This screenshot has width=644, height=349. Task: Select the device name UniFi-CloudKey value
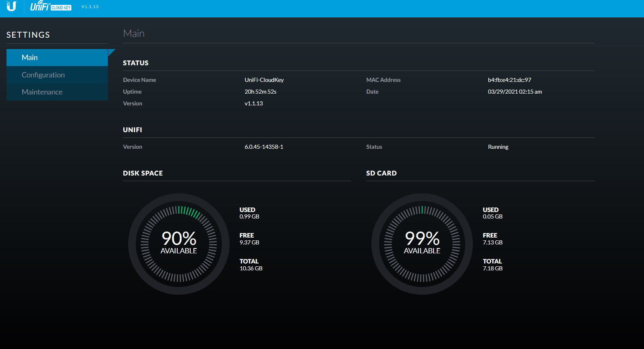[x=264, y=80]
